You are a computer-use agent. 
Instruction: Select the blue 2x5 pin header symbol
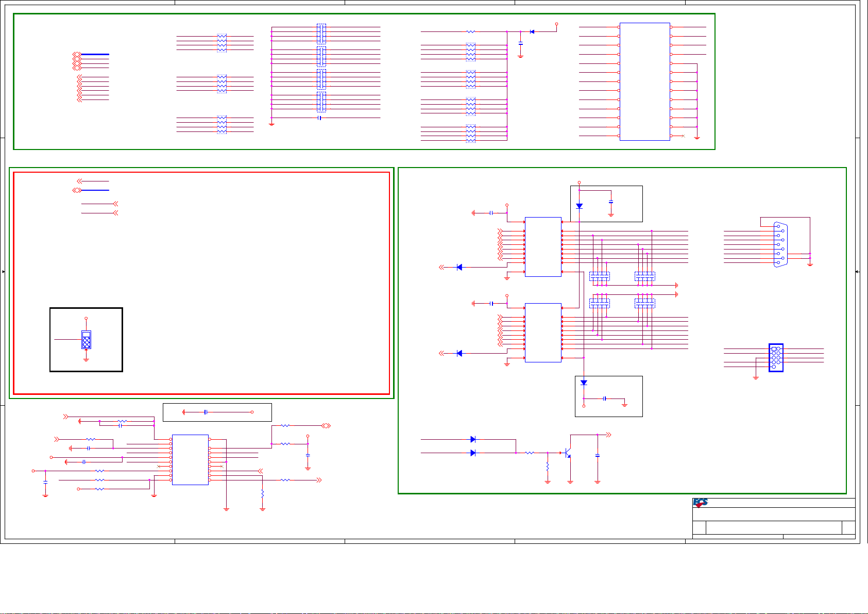coord(776,358)
